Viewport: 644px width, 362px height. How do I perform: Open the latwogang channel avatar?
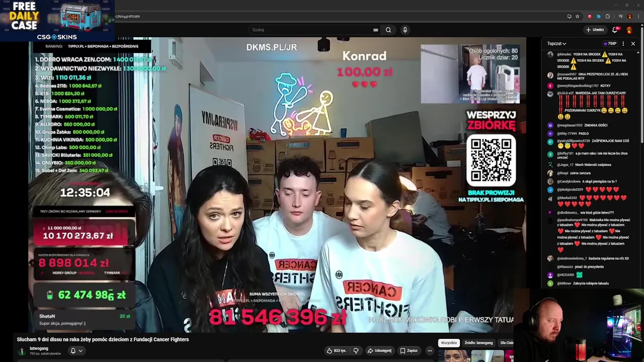coord(22,351)
